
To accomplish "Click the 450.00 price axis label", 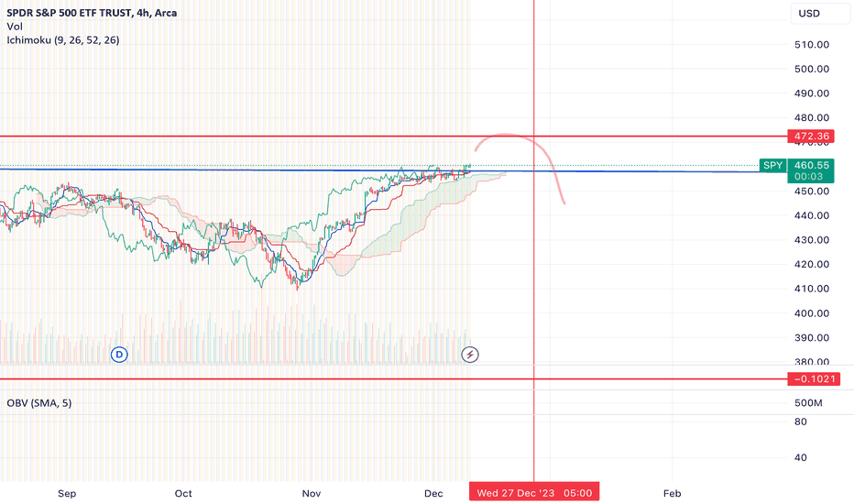I will [812, 192].
